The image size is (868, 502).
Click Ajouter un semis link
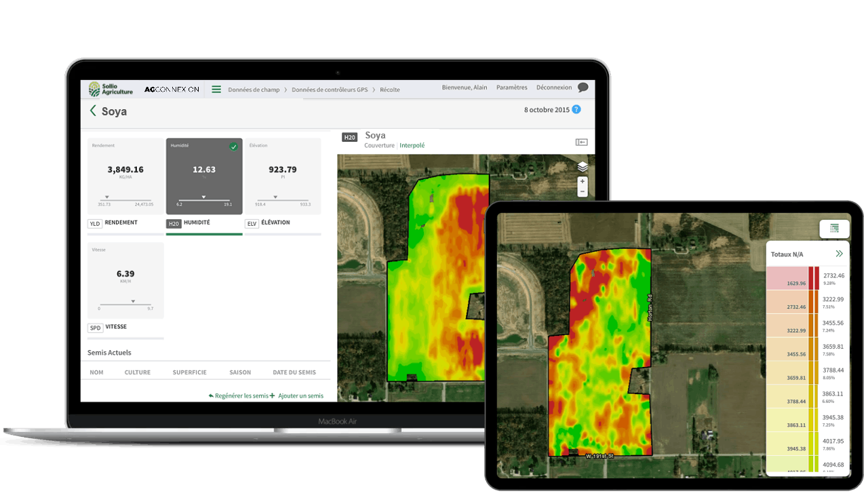point(297,395)
